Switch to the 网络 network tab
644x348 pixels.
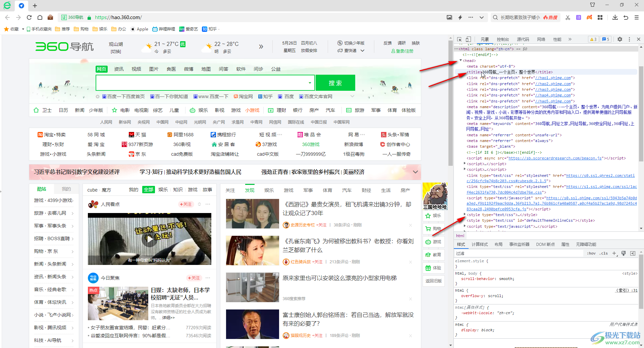click(541, 39)
